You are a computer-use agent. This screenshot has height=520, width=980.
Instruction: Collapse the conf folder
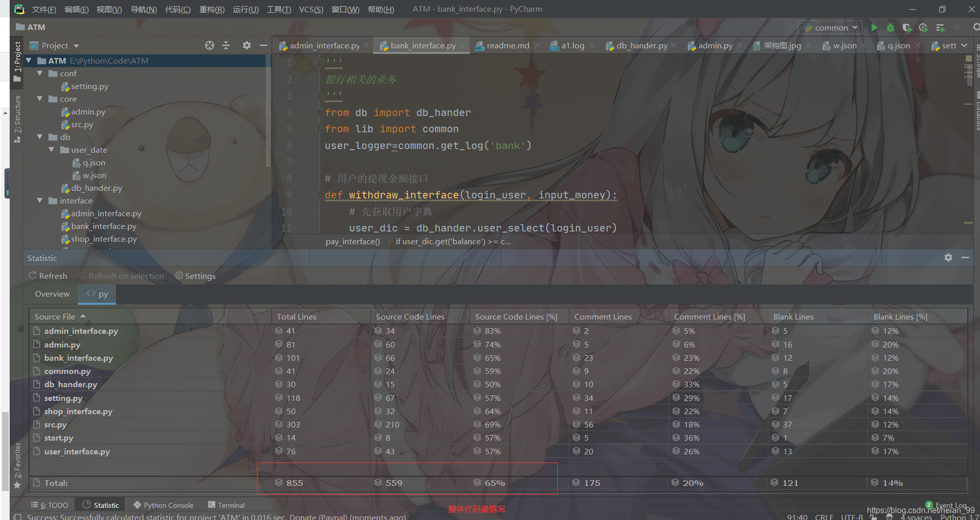coord(40,73)
